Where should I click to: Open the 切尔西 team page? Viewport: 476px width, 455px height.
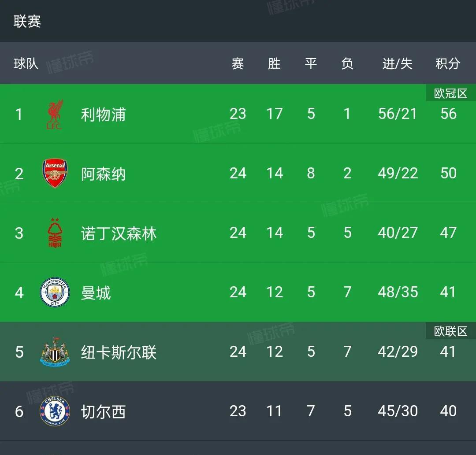pos(103,412)
